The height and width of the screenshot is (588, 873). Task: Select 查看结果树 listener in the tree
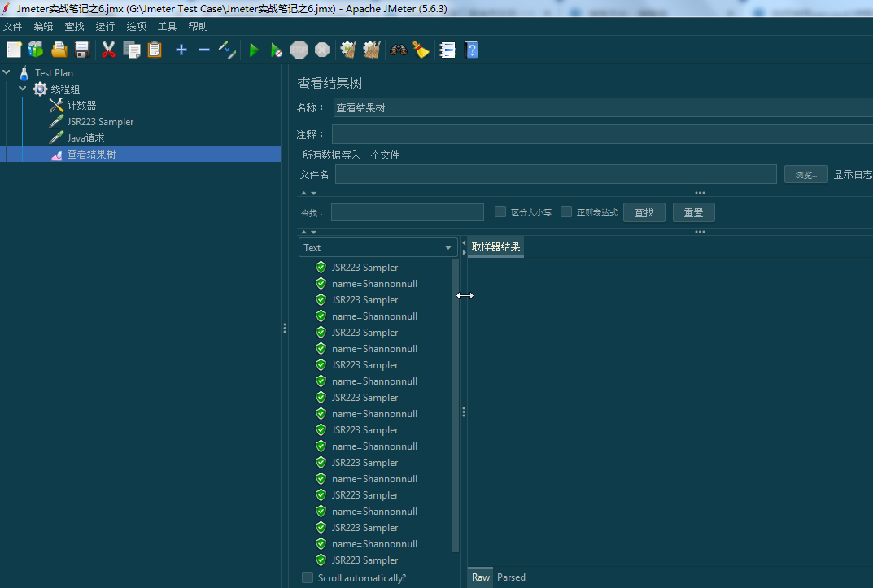(91, 154)
